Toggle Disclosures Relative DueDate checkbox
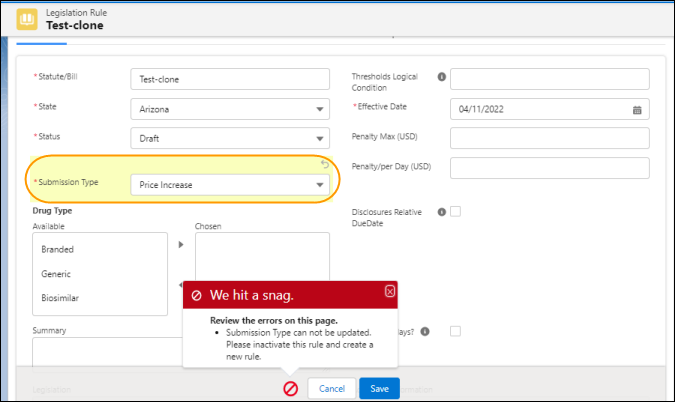 pyautogui.click(x=455, y=211)
